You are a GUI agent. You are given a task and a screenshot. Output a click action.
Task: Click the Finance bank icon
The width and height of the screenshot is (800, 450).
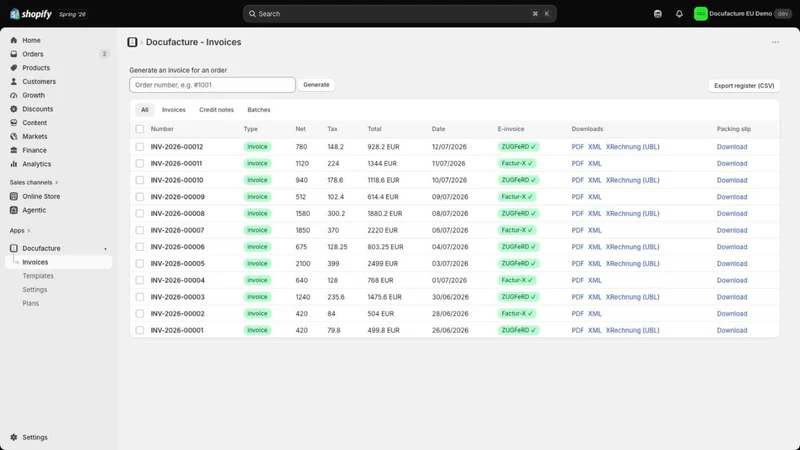[14, 151]
